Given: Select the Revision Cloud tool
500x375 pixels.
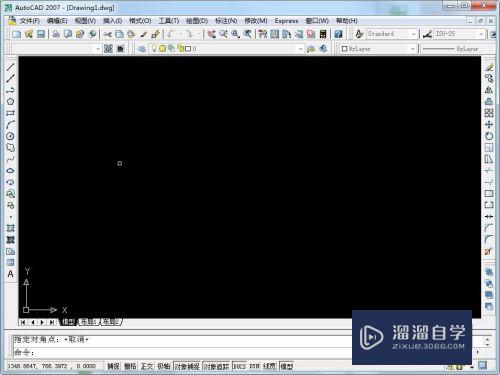Looking at the screenshot, I should [x=10, y=148].
